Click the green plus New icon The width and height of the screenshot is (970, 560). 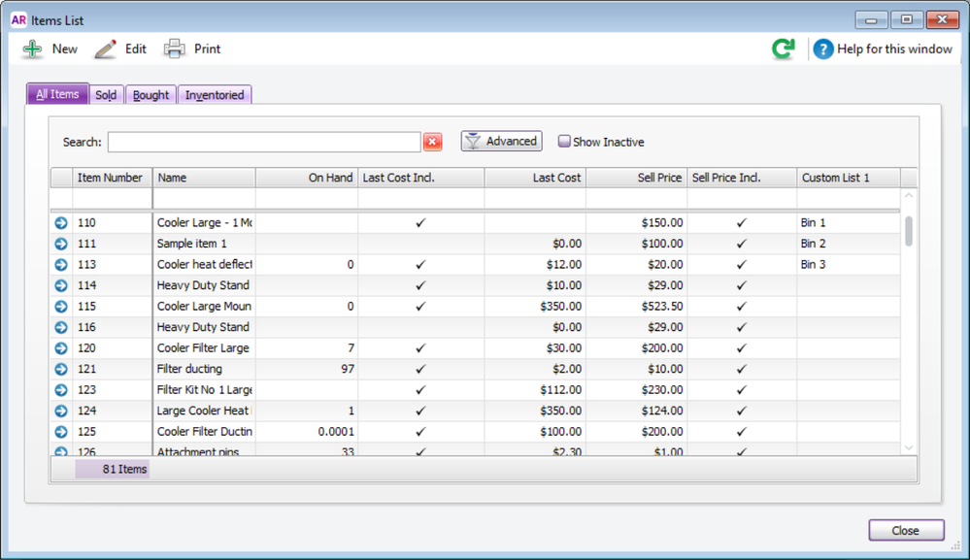coord(33,49)
